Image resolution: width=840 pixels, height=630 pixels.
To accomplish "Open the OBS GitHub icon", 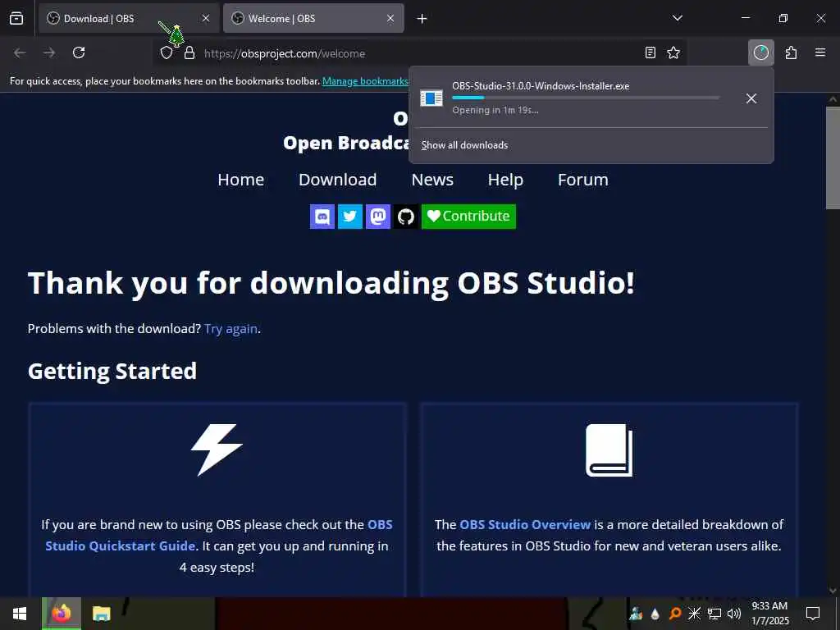I will (405, 217).
